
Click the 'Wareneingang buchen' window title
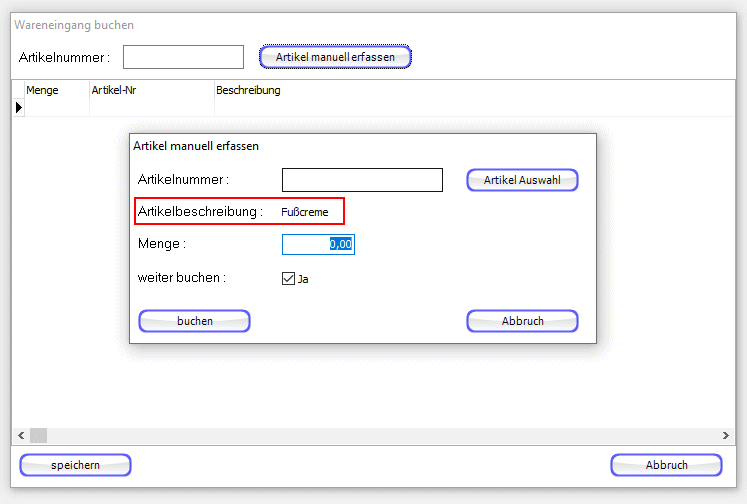point(74,25)
